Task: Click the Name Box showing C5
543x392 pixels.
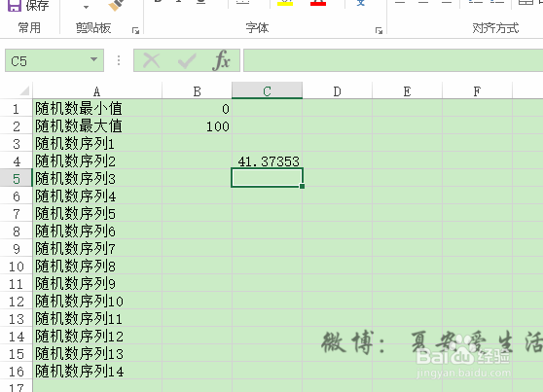Action: [54, 60]
